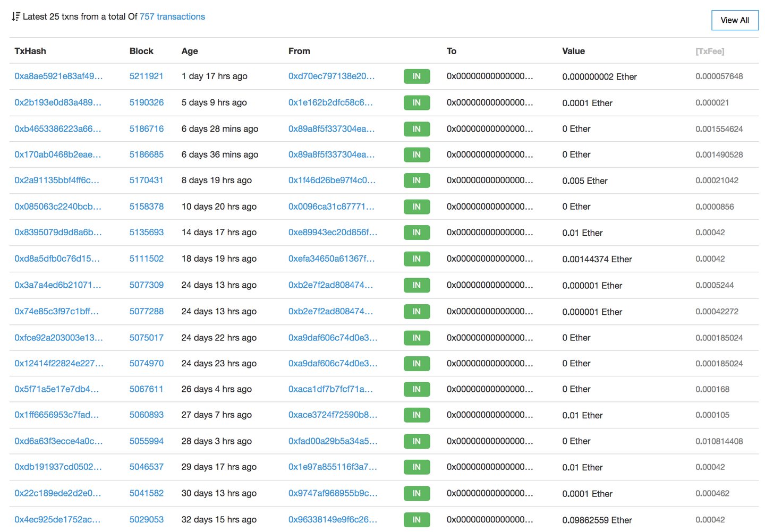Click the sort order icon beside "Latest 25 txns"
This screenshot has height=532, width=765.
[x=15, y=16]
